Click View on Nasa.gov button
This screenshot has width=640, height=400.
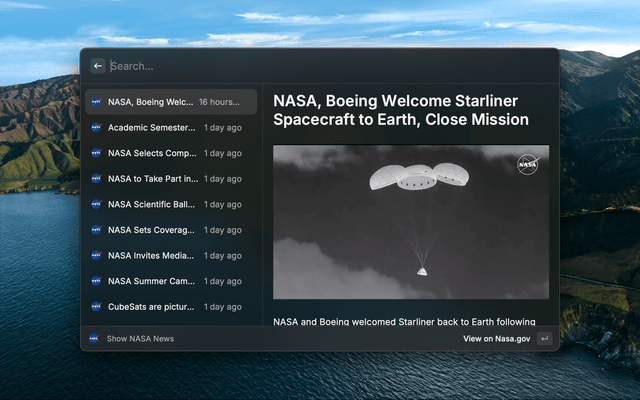click(x=496, y=339)
